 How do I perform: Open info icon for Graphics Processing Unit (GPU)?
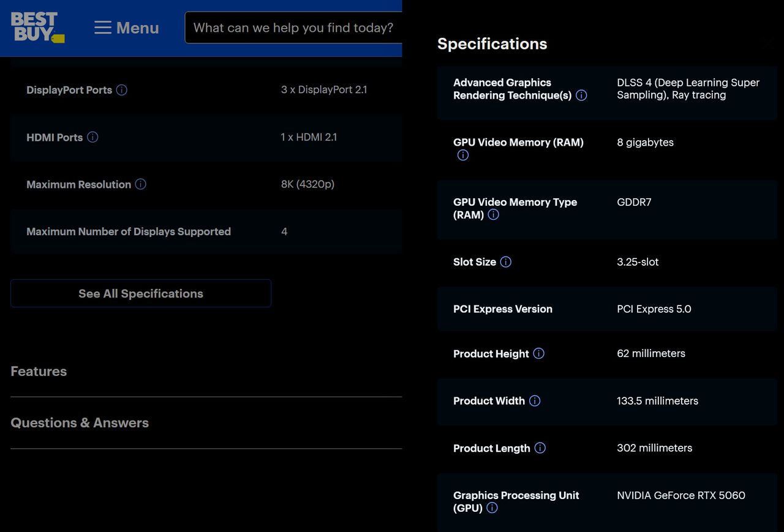492,508
